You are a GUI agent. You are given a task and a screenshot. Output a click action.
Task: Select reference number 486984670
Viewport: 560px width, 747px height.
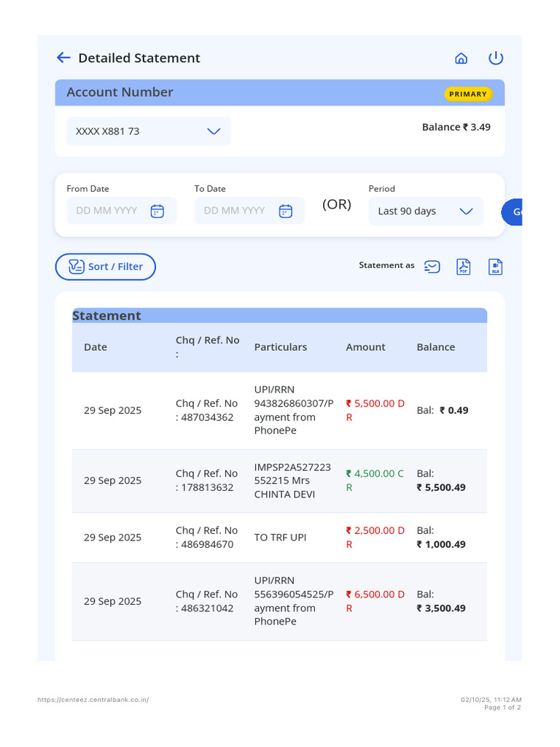pyautogui.click(x=207, y=543)
